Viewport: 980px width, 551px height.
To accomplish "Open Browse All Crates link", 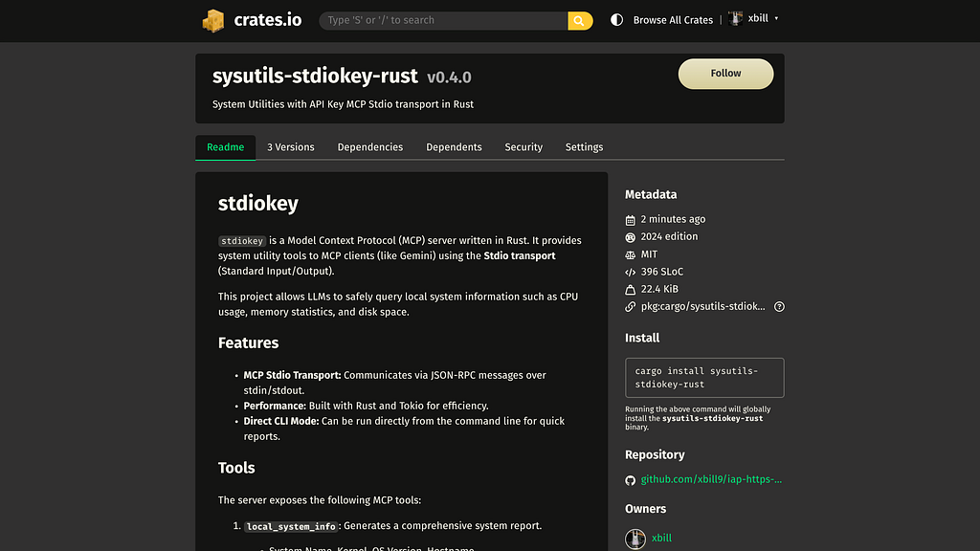I will pyautogui.click(x=673, y=20).
